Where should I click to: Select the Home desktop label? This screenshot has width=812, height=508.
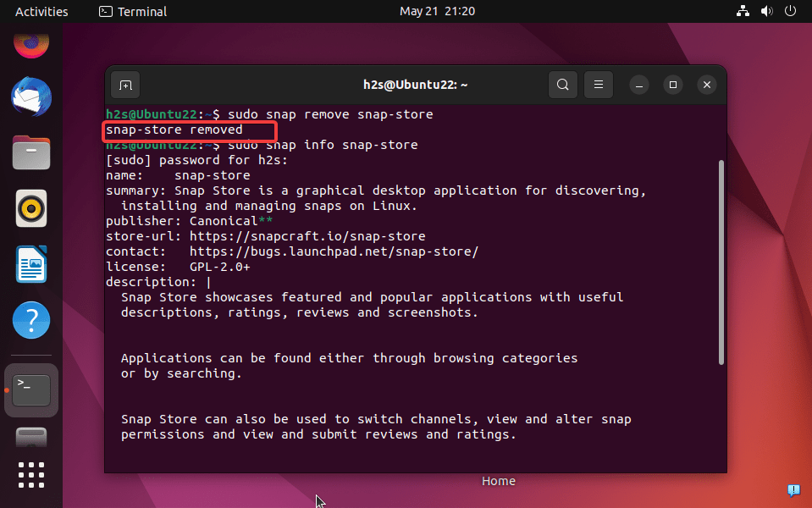[498, 481]
